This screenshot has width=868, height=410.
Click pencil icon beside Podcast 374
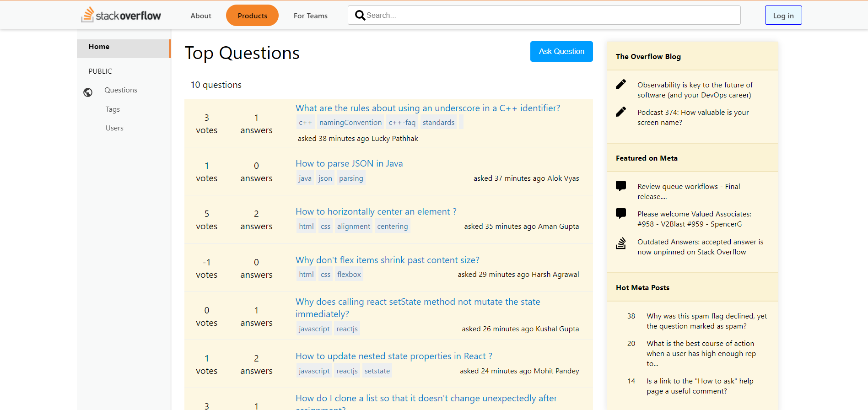pos(621,112)
